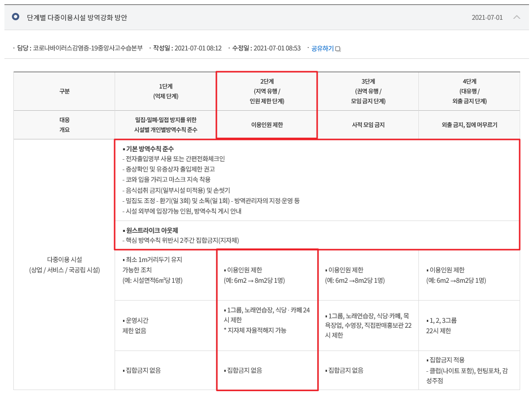
Task: Open the post title 단계별 다중이용시설 방역강화 방안
Action: click(x=77, y=17)
